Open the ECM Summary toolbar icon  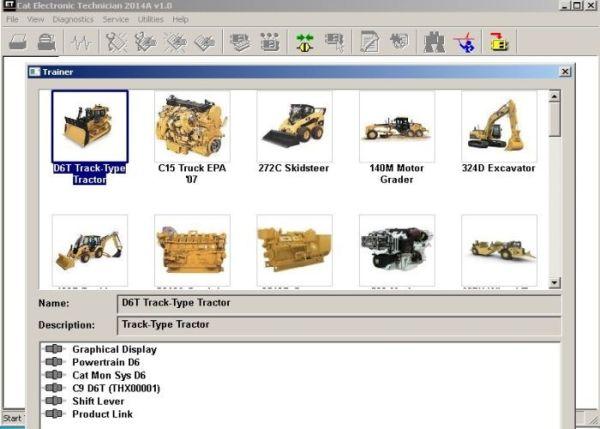click(240, 42)
